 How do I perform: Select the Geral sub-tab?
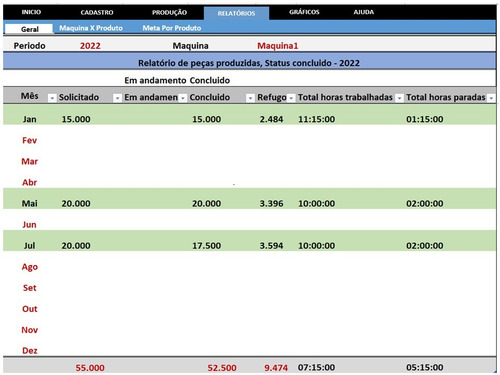coord(29,29)
